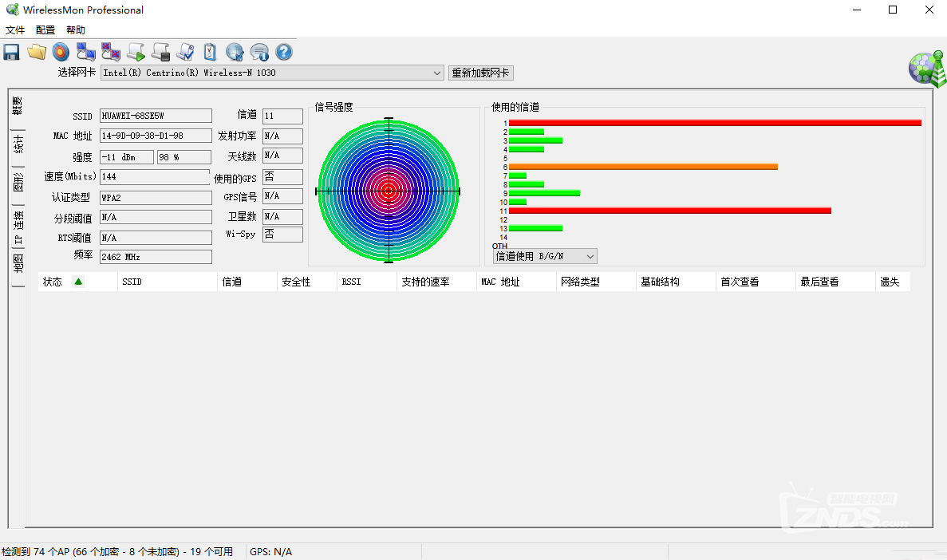Screen dimensions: 947x560
Task: Click the speech bubble info icon
Action: (x=259, y=52)
